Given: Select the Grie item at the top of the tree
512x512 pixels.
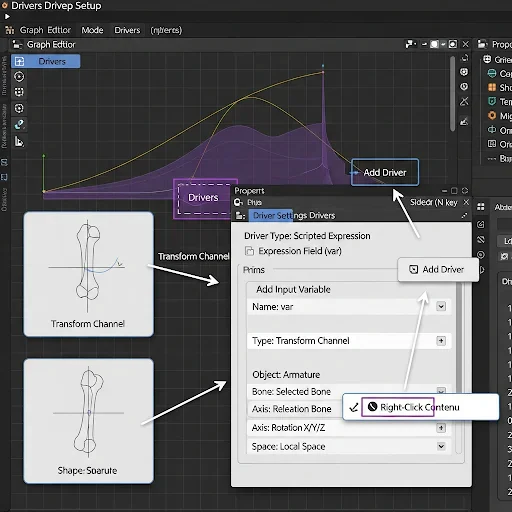Looking at the screenshot, I should (498, 60).
